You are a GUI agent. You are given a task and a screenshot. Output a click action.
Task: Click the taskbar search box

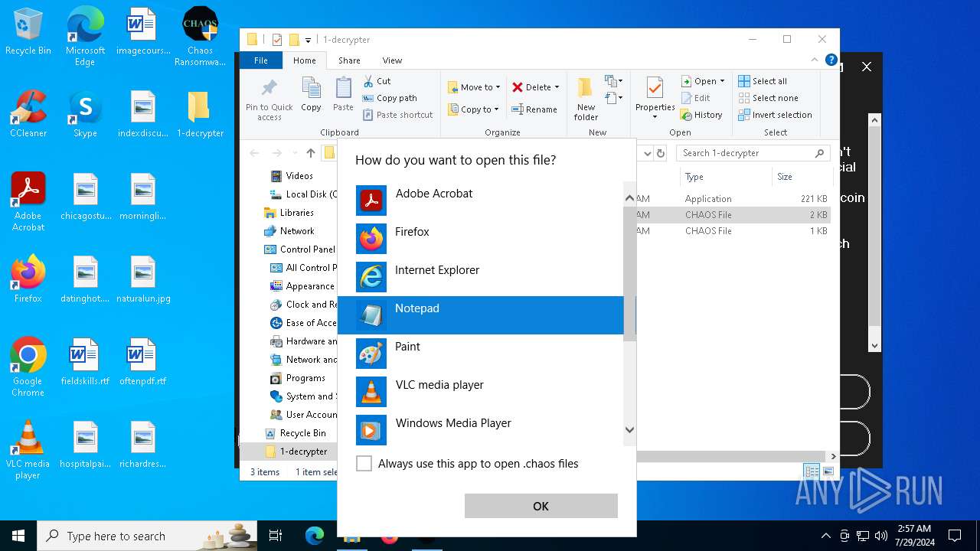click(149, 536)
